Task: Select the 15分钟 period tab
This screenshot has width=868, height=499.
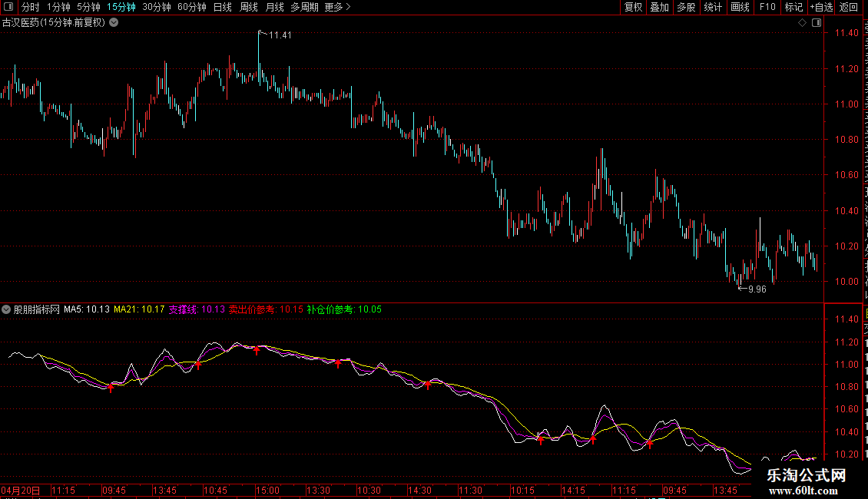Action: (121, 7)
